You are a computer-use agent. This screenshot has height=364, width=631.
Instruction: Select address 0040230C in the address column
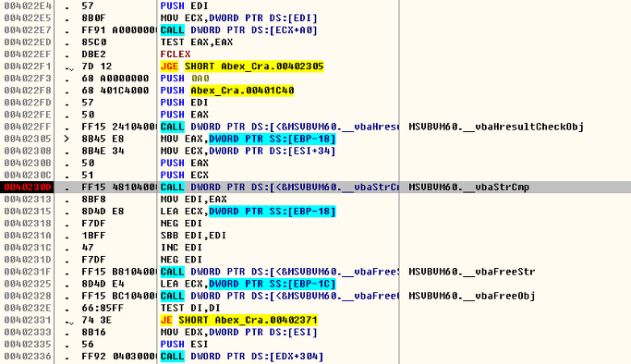click(x=28, y=175)
